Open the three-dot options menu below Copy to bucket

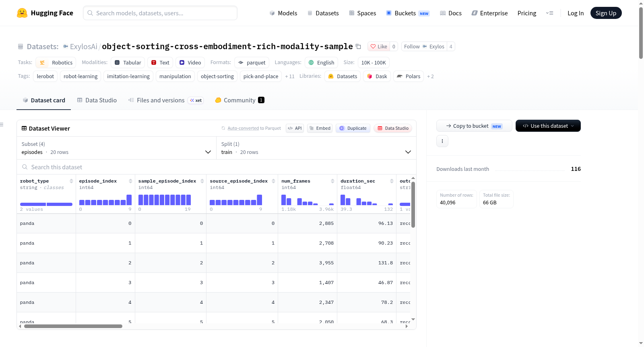442,141
